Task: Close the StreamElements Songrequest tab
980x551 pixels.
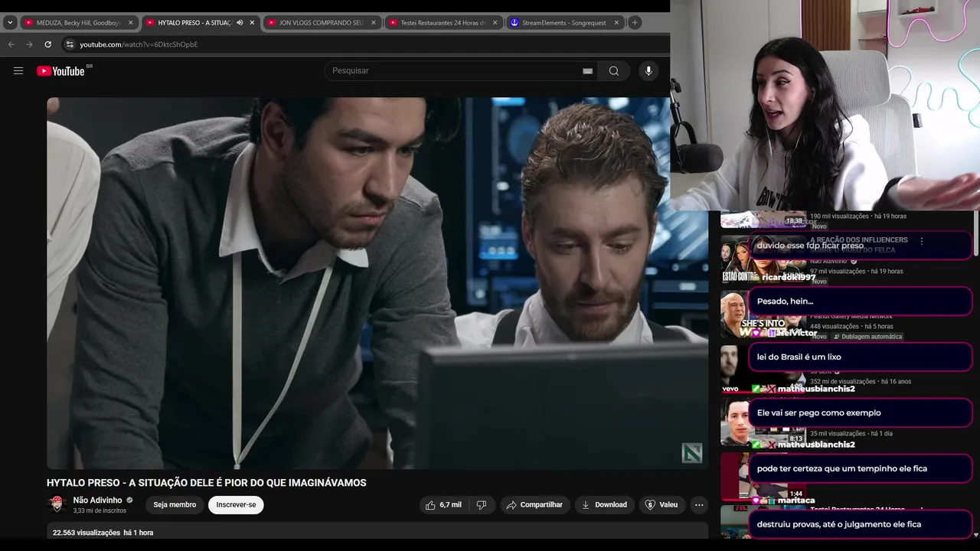Action: click(x=616, y=23)
